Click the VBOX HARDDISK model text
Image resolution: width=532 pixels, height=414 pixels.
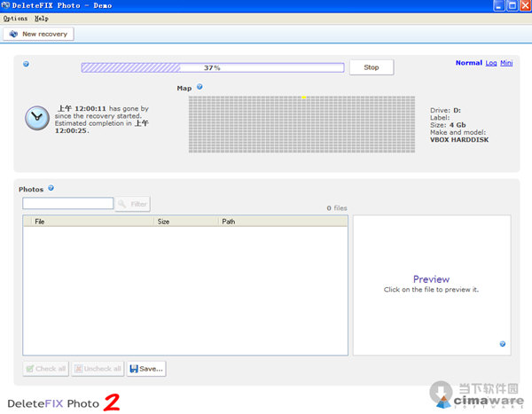click(459, 139)
